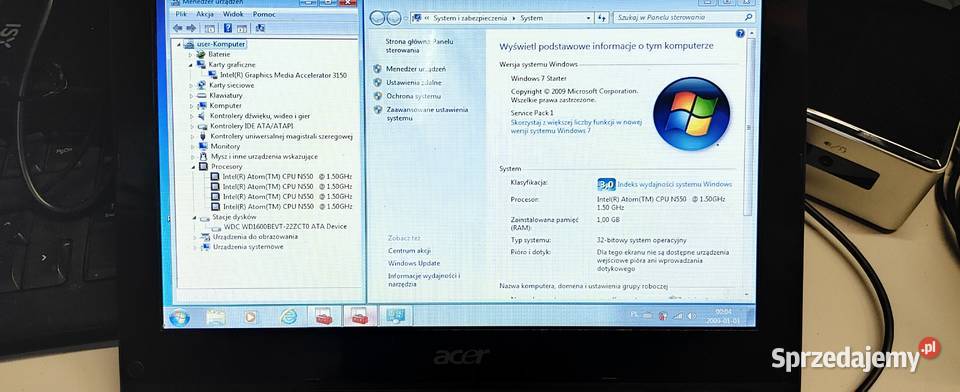Select Urządzenia systemowe category
Image resolution: width=960 pixels, height=392 pixels.
pos(248,247)
